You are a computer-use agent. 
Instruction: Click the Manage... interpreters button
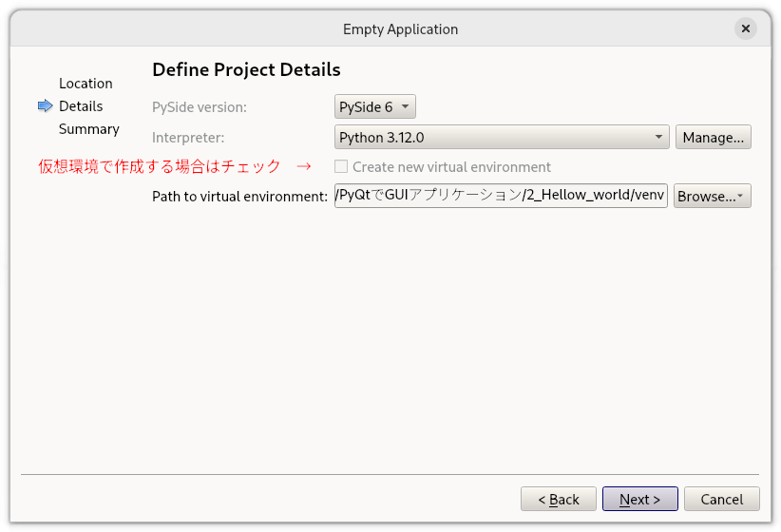[714, 137]
